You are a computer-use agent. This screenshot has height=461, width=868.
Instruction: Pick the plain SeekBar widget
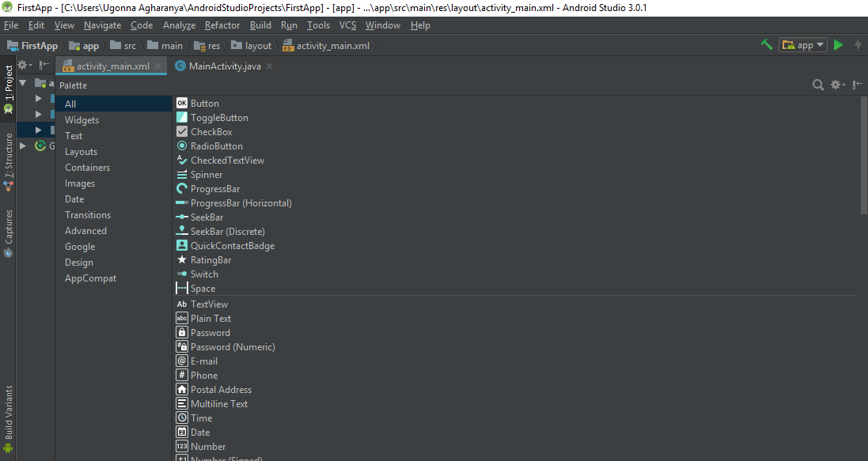pos(200,217)
